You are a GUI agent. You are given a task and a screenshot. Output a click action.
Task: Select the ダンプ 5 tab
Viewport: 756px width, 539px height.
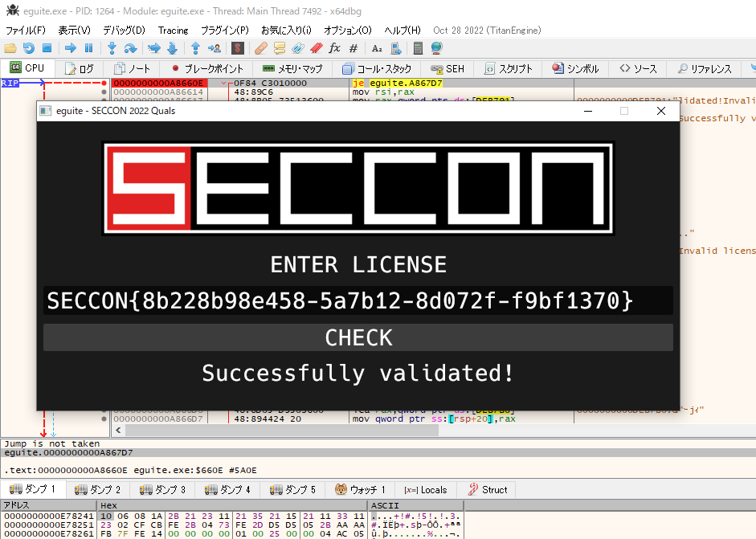pyautogui.click(x=293, y=489)
